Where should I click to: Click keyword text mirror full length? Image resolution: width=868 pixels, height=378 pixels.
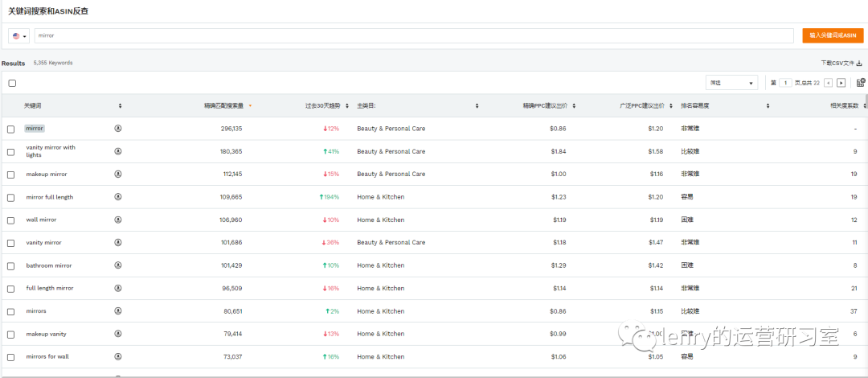[49, 197]
